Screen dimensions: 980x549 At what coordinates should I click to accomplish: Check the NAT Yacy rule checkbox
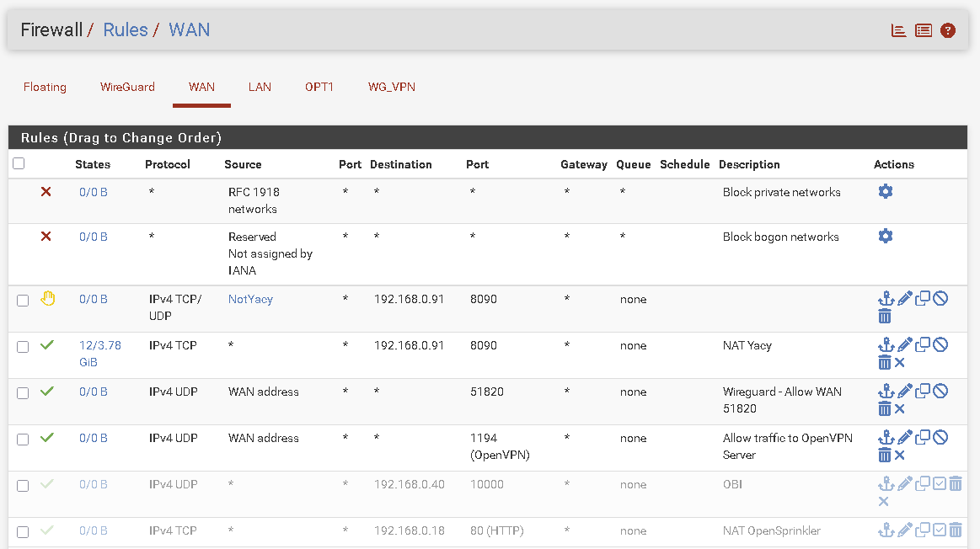[x=23, y=347]
